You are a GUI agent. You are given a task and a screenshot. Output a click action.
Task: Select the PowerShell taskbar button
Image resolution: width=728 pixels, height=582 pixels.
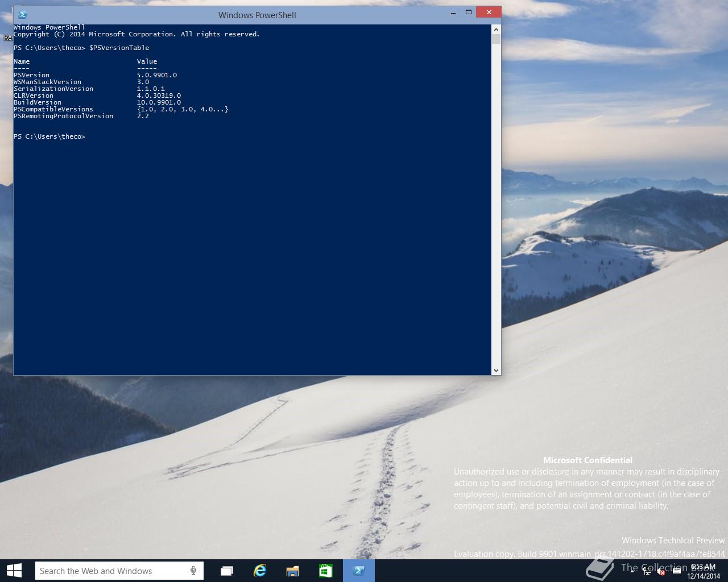pos(359,571)
